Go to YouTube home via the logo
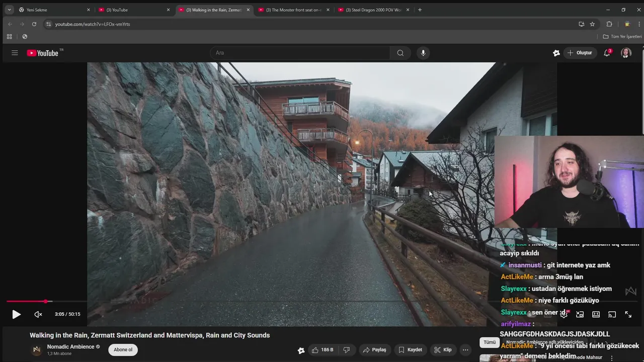This screenshot has width=644, height=362. coord(43,53)
